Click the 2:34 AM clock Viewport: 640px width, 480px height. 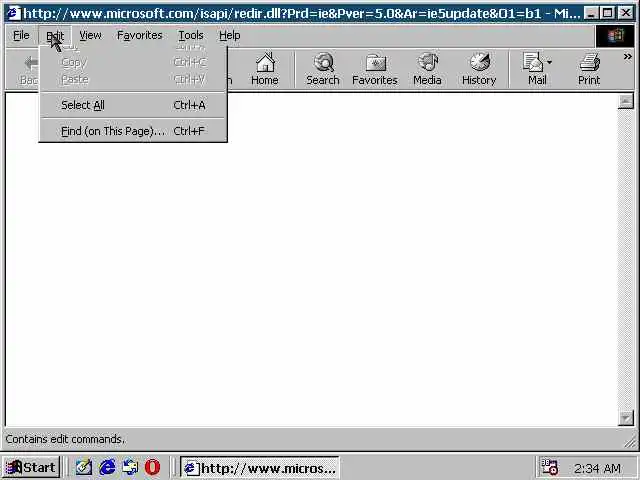click(x=597, y=468)
